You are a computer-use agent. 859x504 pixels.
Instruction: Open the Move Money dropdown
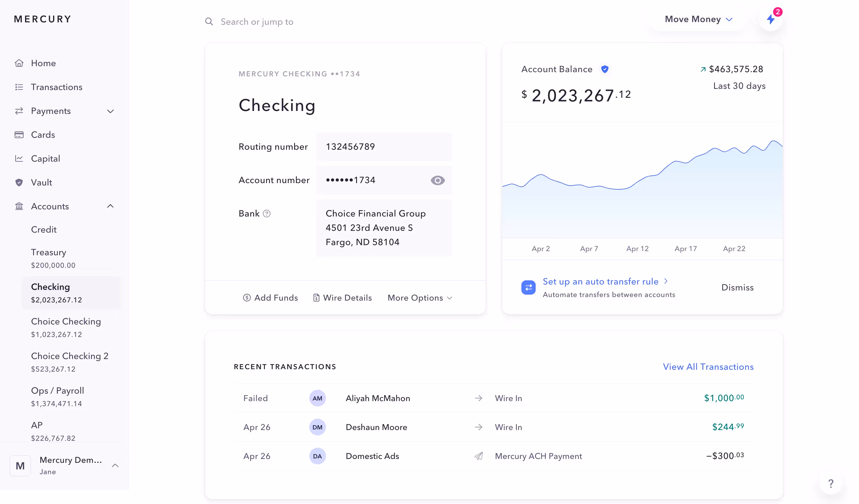(698, 19)
